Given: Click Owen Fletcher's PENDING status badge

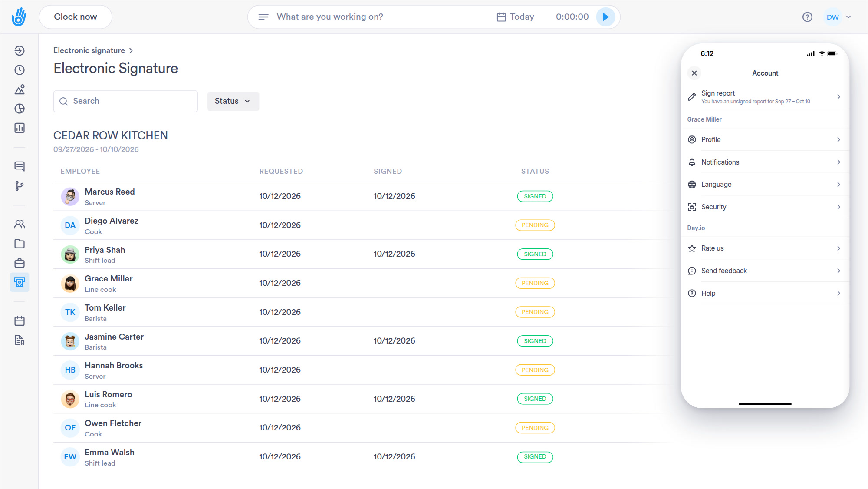Looking at the screenshot, I should point(535,428).
